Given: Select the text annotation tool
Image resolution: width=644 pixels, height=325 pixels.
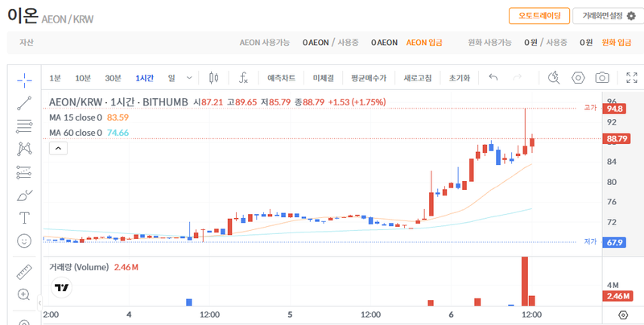Looking at the screenshot, I should point(24,218).
